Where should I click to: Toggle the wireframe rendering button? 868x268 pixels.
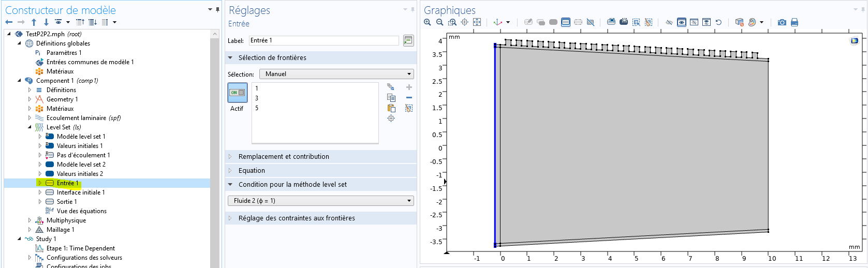tap(578, 22)
